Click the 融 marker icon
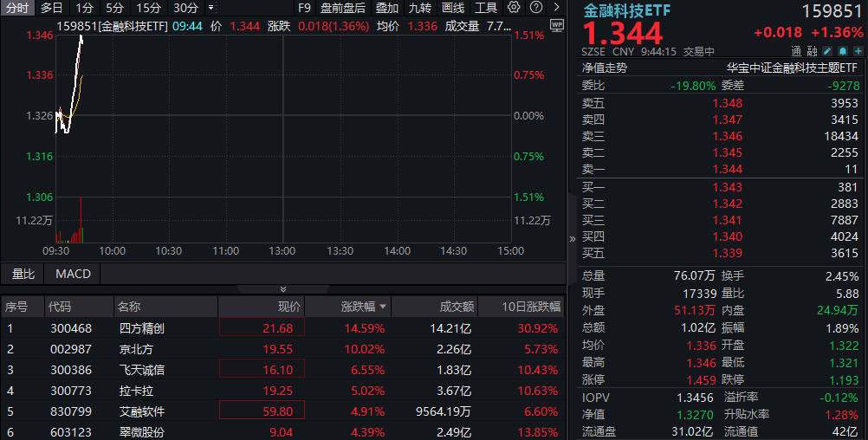 coord(812,51)
